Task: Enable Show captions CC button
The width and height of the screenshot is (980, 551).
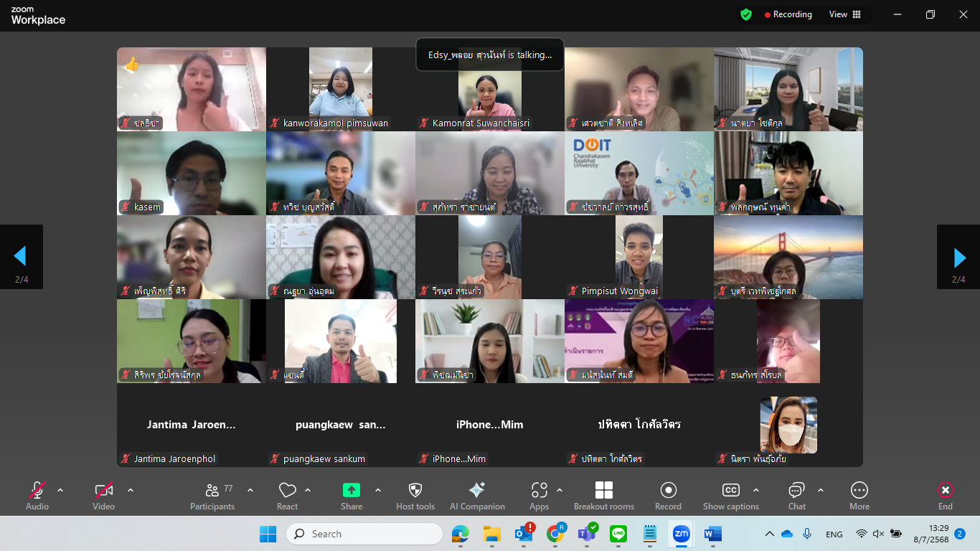Action: pos(731,496)
